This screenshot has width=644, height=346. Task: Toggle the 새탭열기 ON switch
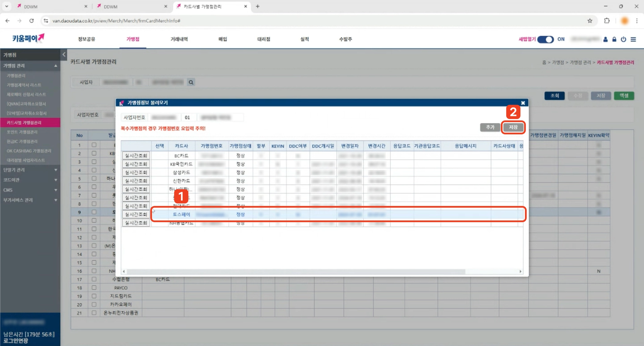(x=545, y=39)
